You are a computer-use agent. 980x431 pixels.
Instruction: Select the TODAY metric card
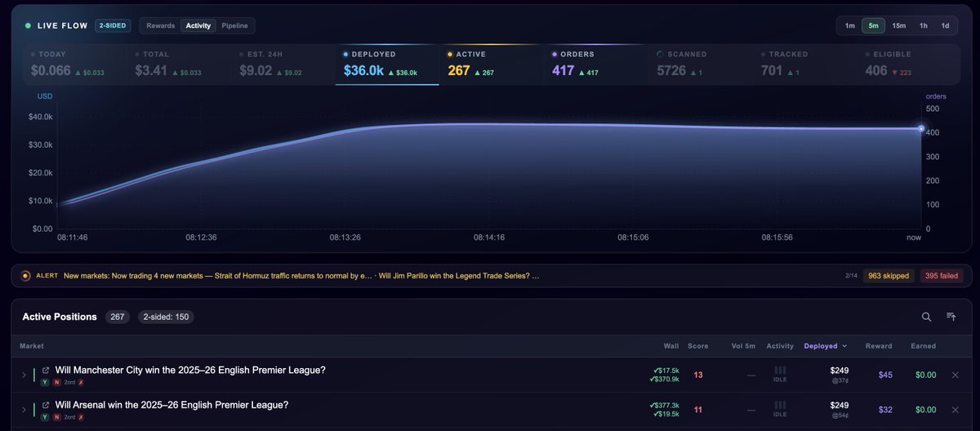tap(73, 64)
